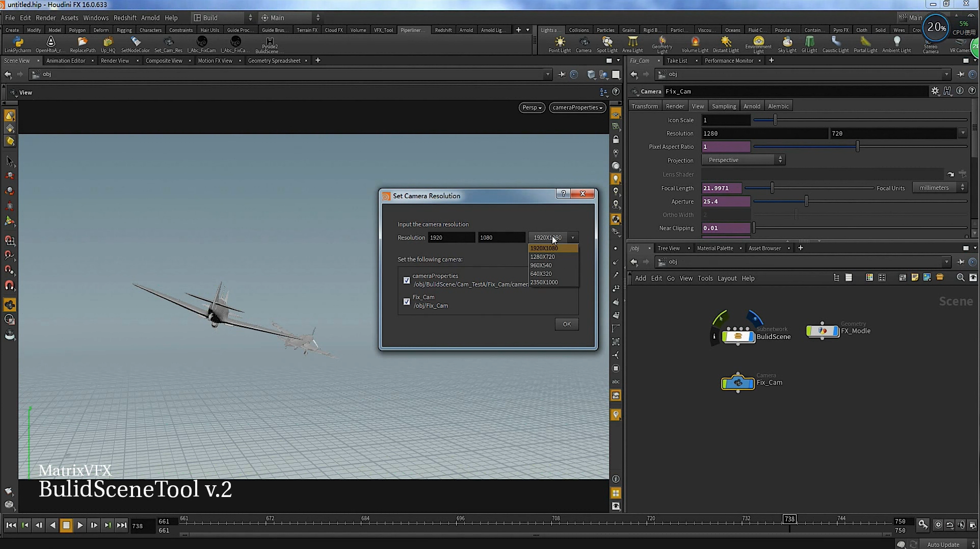Click the Volume Light shelf tool
This screenshot has height=549, width=980.
tap(695, 44)
